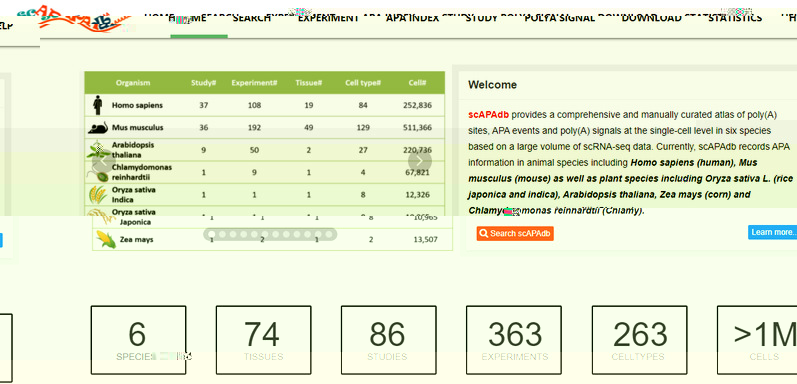Screen dimensions: 797x384
Task: Click Homo sapiens cell type count 84
Action: (363, 105)
